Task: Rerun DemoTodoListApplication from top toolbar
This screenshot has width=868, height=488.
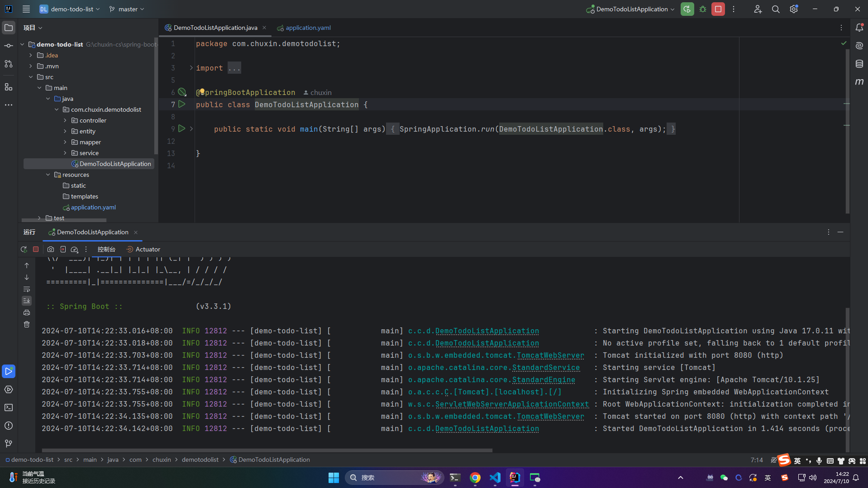Action: (687, 9)
